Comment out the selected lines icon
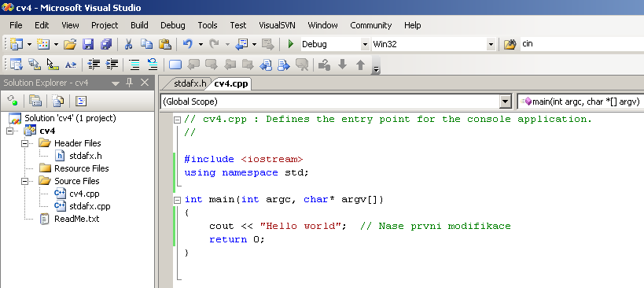 pos(134,65)
